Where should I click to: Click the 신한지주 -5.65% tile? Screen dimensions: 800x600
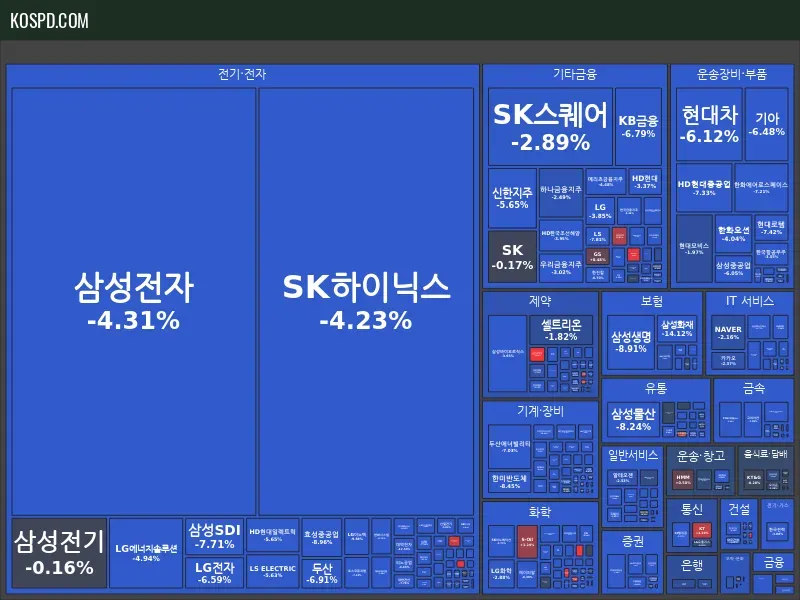click(512, 198)
